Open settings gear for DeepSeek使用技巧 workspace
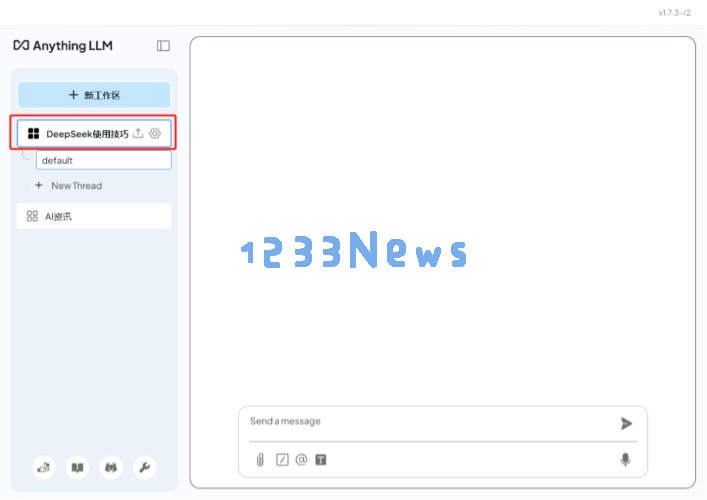Screen dimensions: 707x500 155,133
